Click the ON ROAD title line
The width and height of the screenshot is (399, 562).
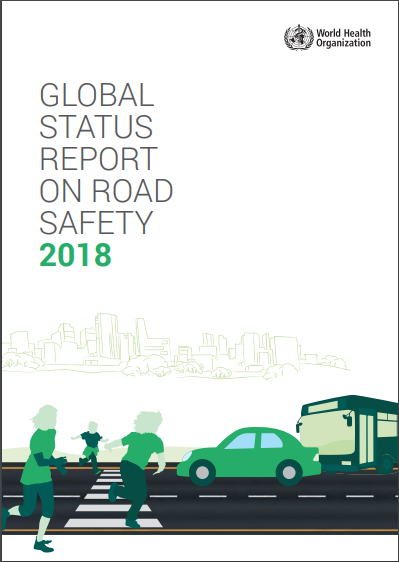pyautogui.click(x=106, y=191)
